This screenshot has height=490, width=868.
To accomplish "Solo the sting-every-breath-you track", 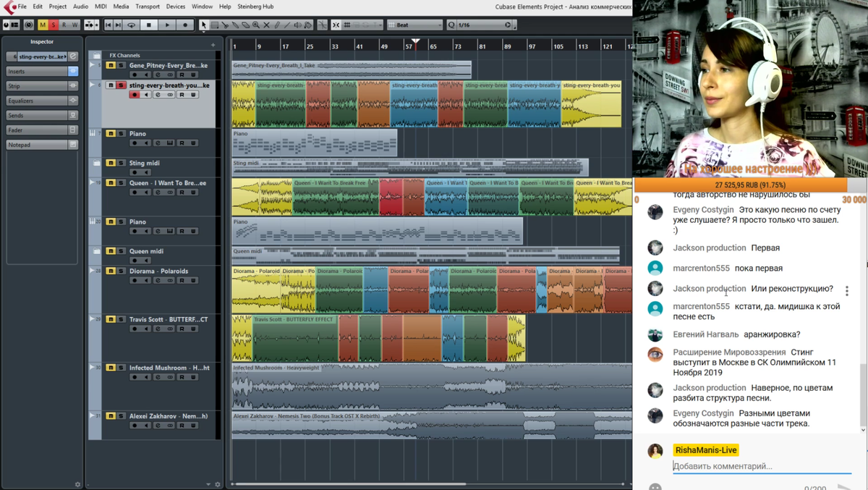I will 122,85.
